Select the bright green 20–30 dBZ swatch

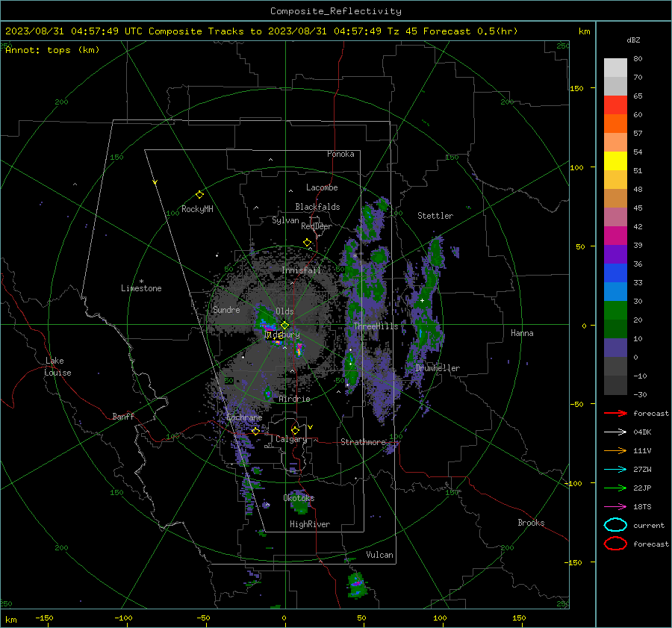(615, 311)
